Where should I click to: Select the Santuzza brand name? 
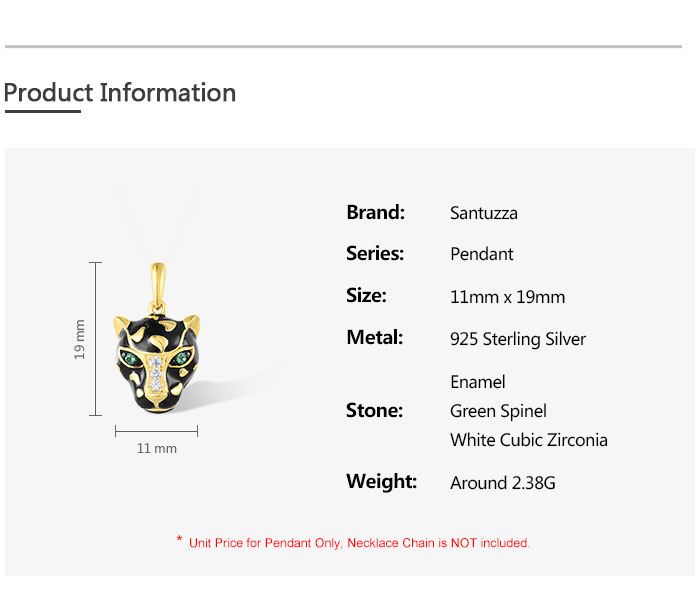[484, 213]
